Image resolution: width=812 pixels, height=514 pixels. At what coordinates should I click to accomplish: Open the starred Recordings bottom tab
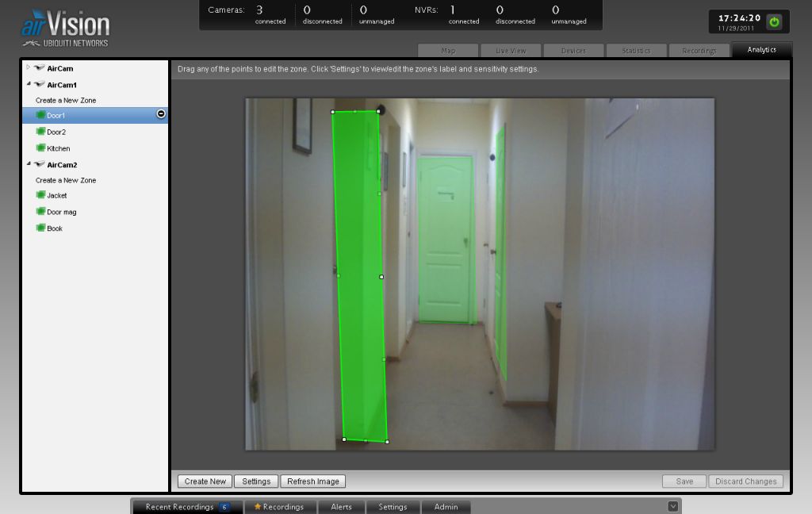tap(279, 507)
